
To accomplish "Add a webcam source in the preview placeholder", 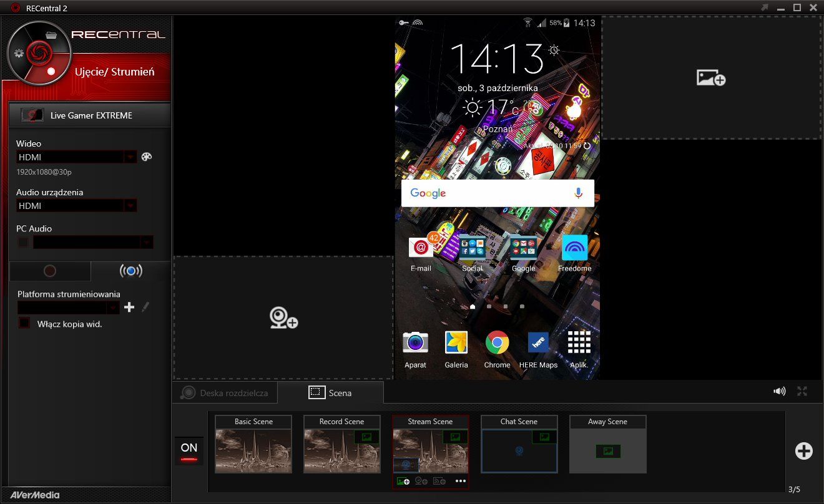I will [283, 317].
